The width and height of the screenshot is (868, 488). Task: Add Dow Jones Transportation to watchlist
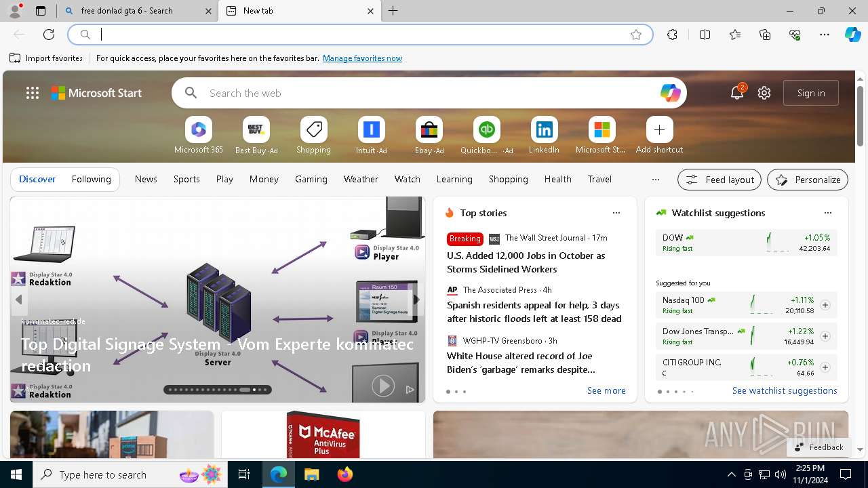[x=825, y=336]
